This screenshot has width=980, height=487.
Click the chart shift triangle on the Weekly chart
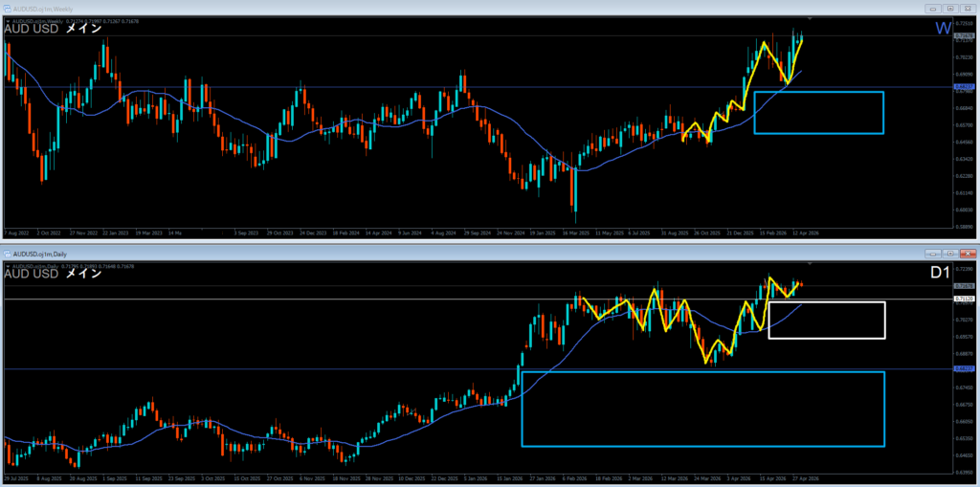(810, 18)
